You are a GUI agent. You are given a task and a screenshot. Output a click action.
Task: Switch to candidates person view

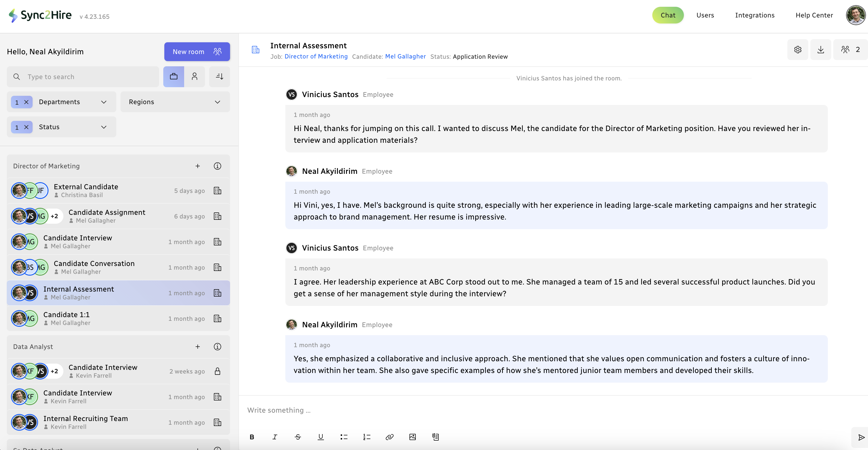(x=194, y=76)
